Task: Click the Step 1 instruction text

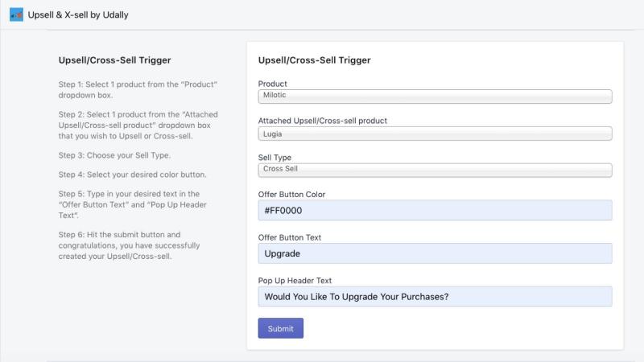Action: (138, 89)
